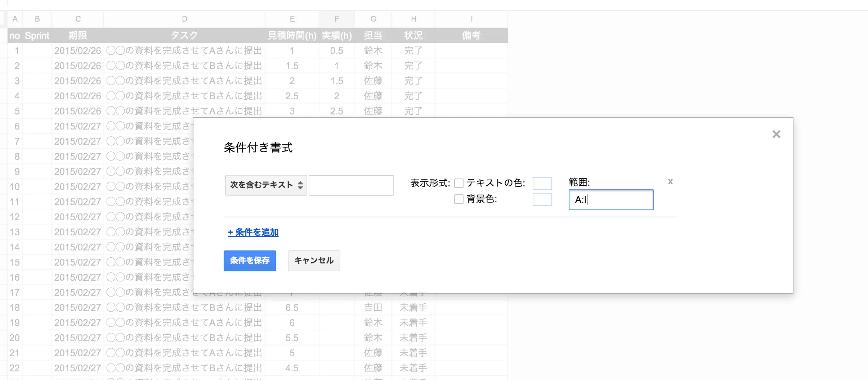Remove the rule with small x icon

click(670, 182)
